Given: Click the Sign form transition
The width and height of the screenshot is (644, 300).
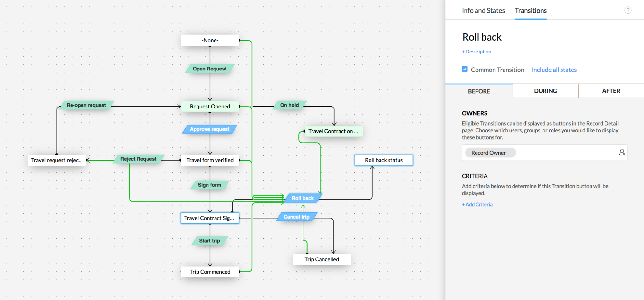Looking at the screenshot, I should [x=209, y=185].
